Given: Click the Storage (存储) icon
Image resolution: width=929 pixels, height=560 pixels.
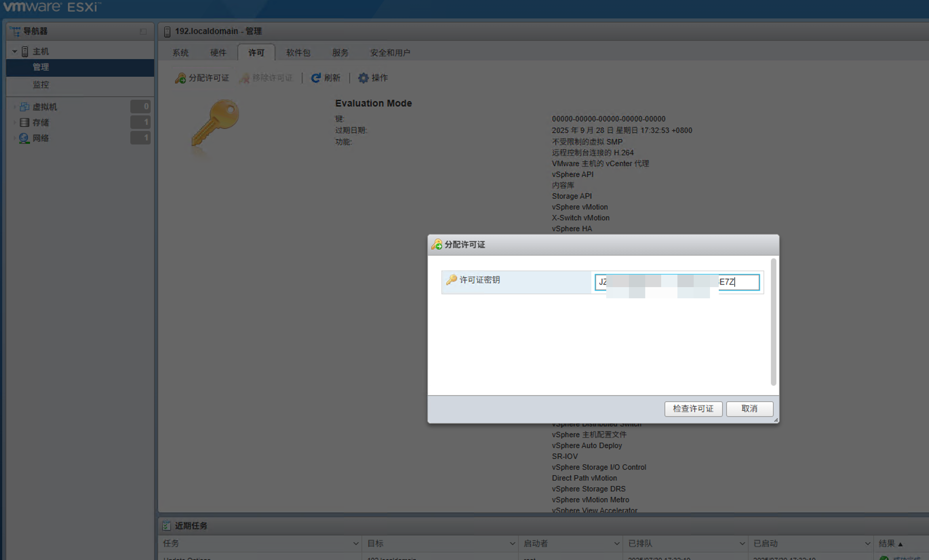Looking at the screenshot, I should click(x=24, y=122).
